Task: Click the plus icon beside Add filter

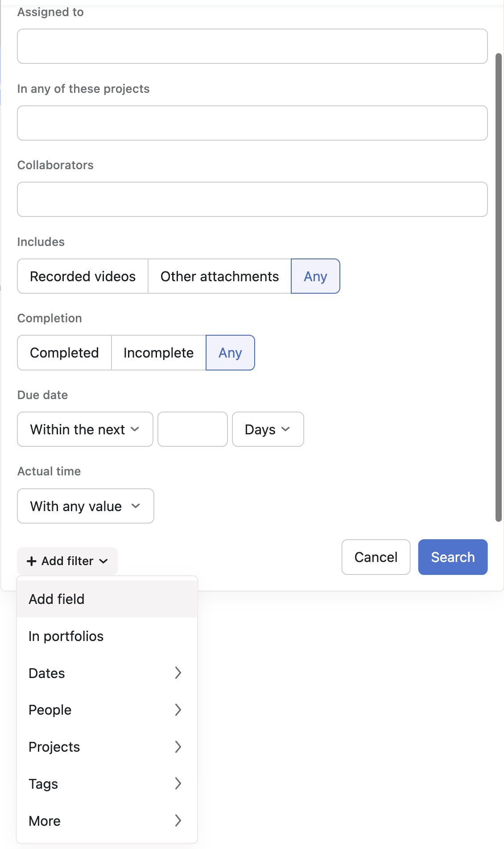Action: pos(31,561)
